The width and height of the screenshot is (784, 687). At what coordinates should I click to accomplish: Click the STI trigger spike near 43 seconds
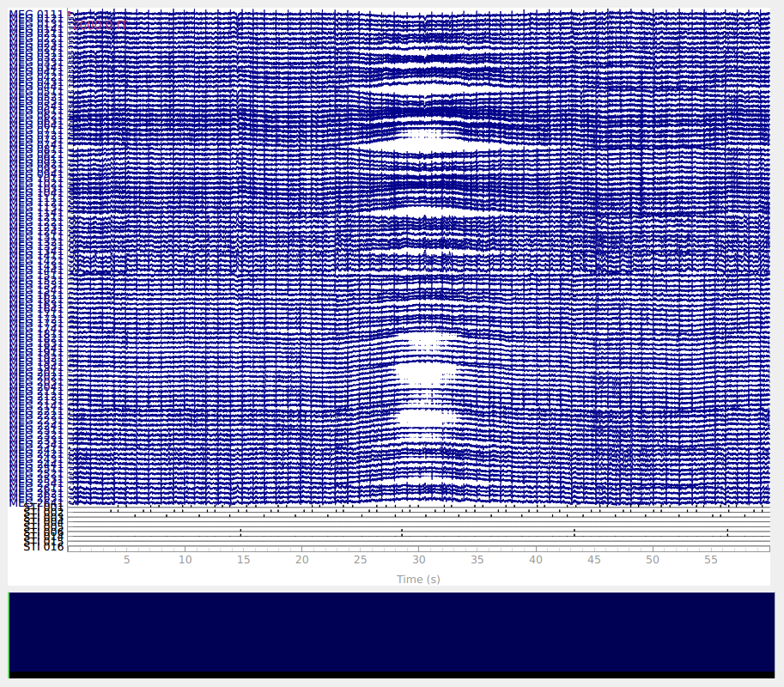click(574, 532)
